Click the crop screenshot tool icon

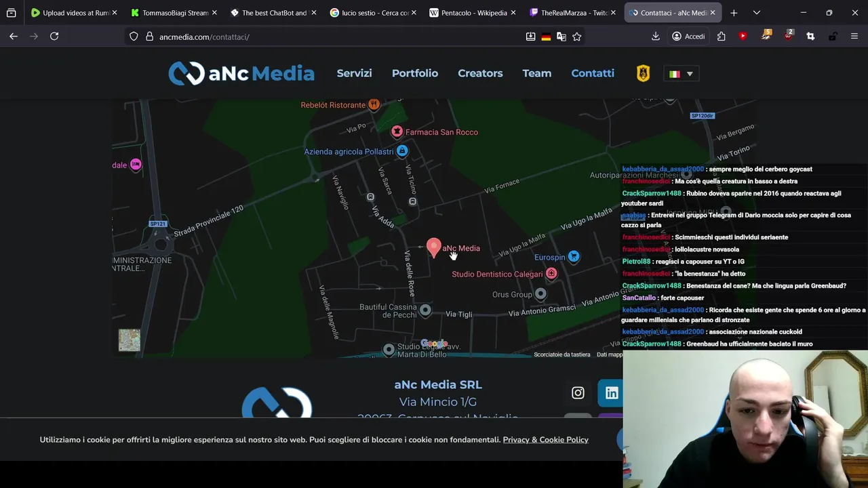(x=810, y=37)
